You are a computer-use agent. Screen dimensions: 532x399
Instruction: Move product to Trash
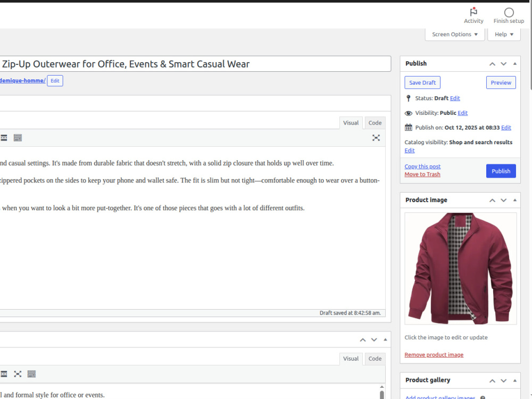[x=422, y=174]
